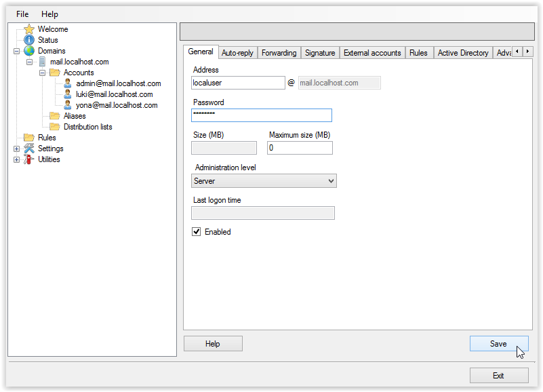Viewport: 543px width, 392px height.
Task: Select Distribution lists in the tree
Action: tap(87, 127)
